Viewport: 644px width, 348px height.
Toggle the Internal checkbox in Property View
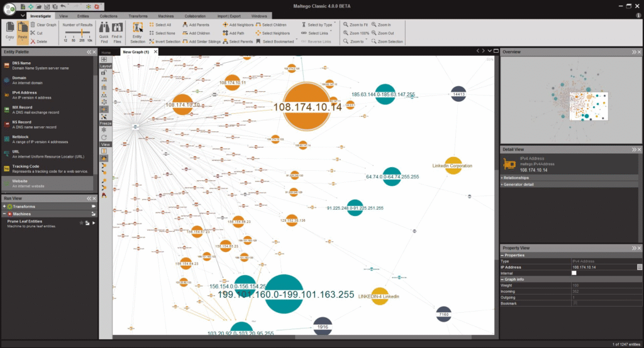[574, 273]
